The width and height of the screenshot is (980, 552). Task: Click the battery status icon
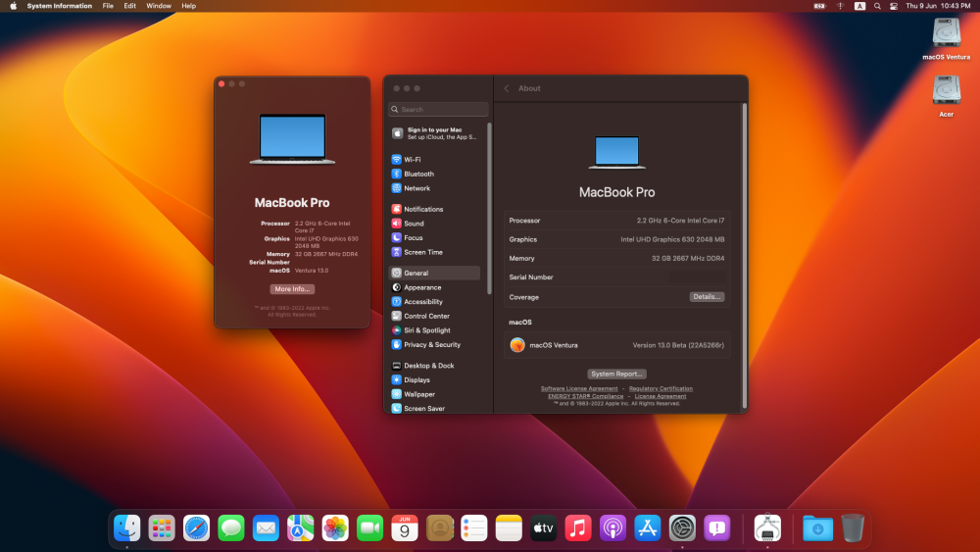[x=819, y=6]
